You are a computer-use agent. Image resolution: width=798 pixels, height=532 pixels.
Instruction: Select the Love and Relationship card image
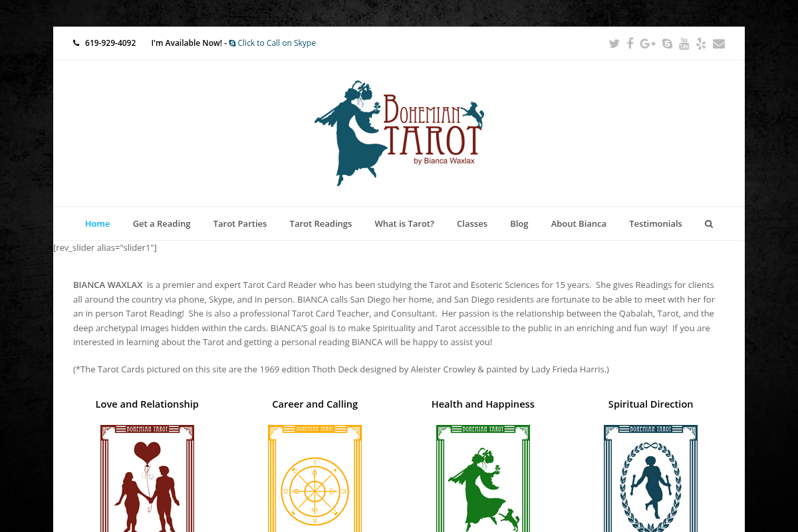coord(147,479)
